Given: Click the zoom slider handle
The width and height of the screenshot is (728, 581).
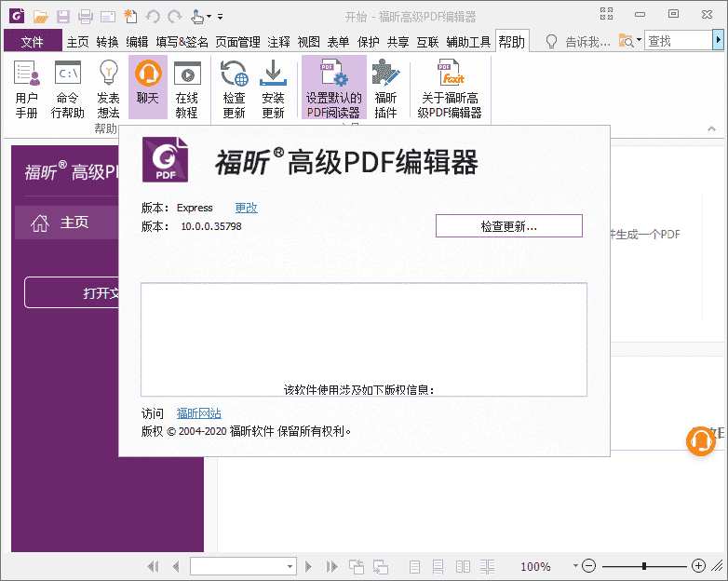Looking at the screenshot, I should tap(644, 566).
